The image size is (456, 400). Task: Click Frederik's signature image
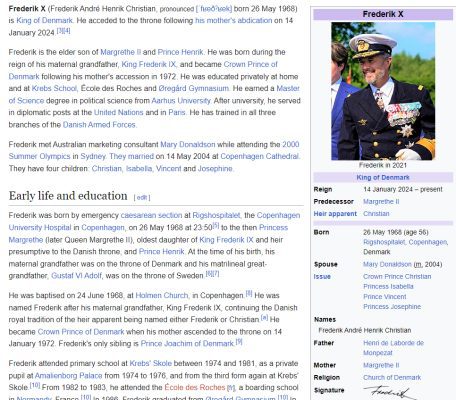[x=390, y=392]
